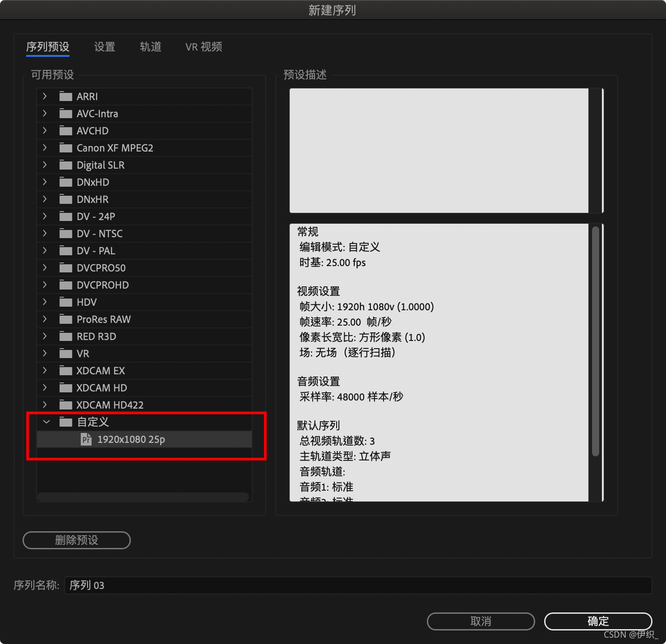Click the XDCAM HD folder icon
666x644 pixels.
tap(66, 388)
